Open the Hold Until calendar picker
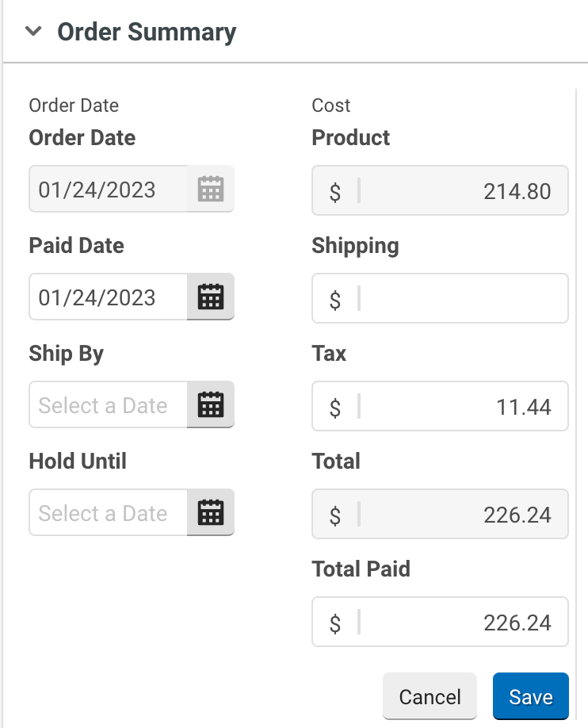588x728 pixels. [x=211, y=513]
